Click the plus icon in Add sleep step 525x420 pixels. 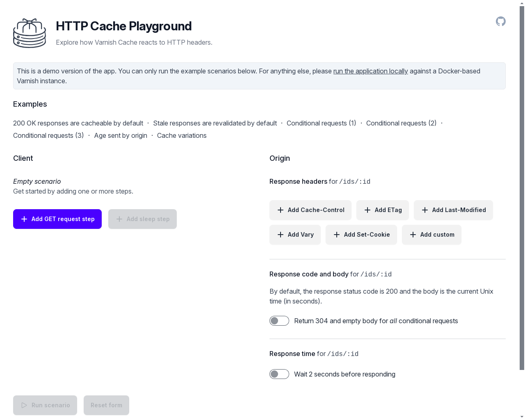pyautogui.click(x=119, y=219)
